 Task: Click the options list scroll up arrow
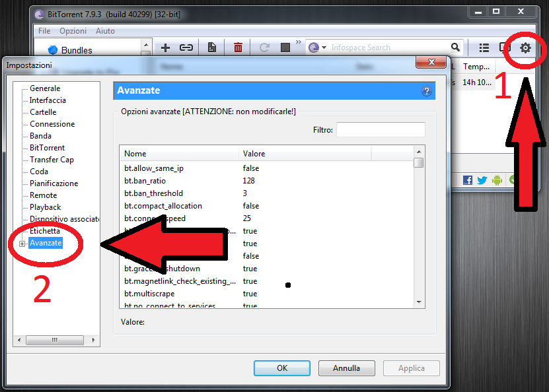tap(419, 152)
